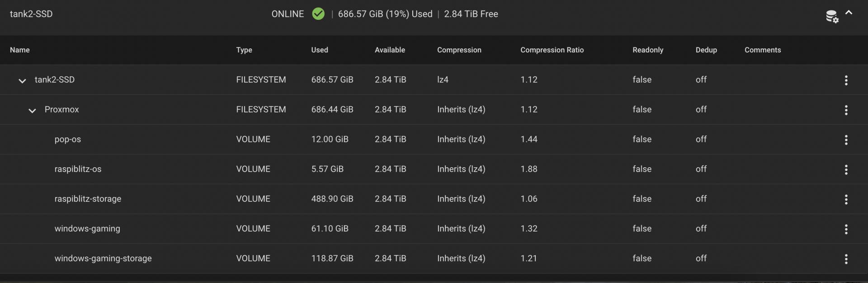Click the Available column header
Screen dimensions: 868x283
pos(390,50)
